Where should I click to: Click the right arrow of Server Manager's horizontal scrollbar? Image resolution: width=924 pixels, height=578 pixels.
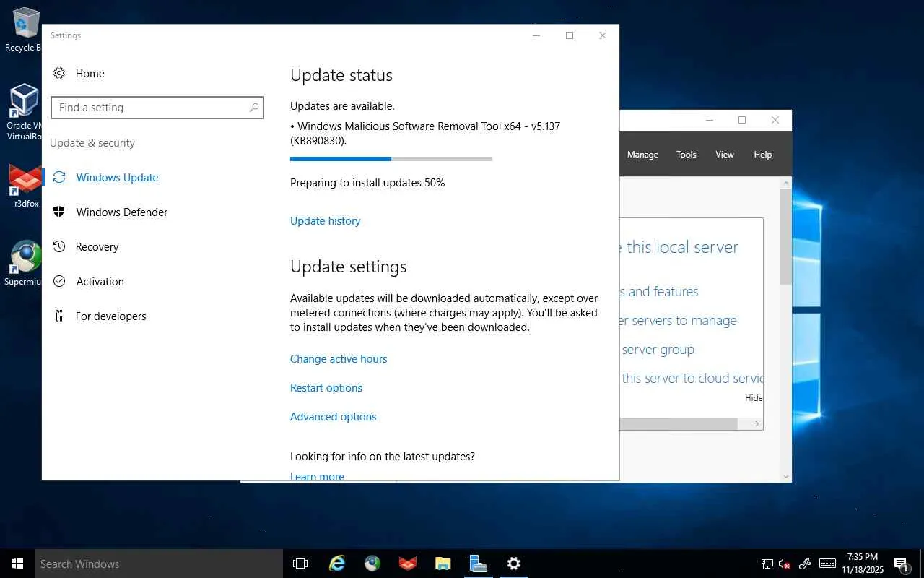(x=757, y=424)
